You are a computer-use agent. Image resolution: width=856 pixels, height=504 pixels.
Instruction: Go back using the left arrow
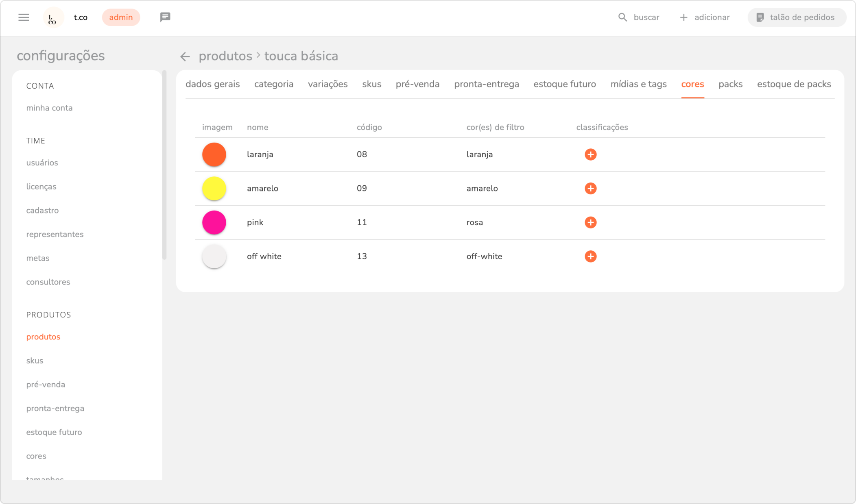(x=185, y=56)
